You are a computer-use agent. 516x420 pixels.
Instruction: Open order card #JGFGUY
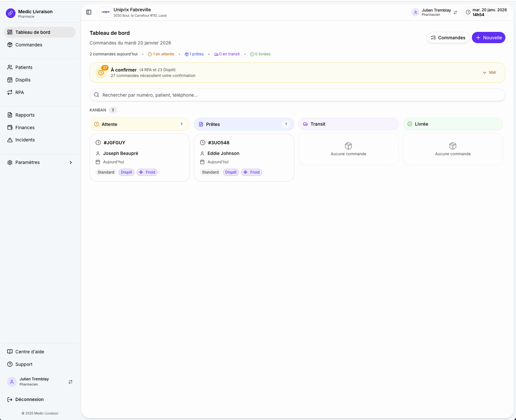click(140, 157)
